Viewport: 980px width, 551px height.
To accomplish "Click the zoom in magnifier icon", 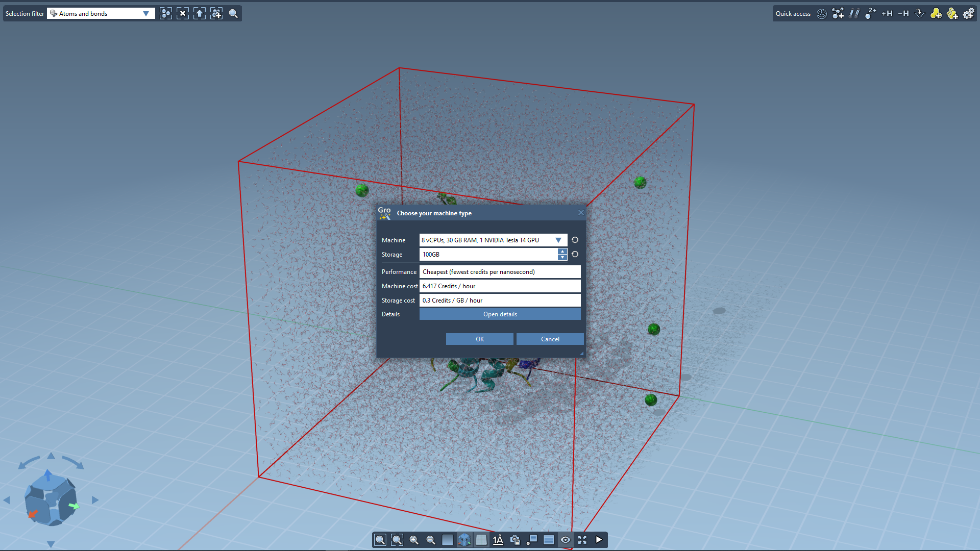I will (x=414, y=540).
